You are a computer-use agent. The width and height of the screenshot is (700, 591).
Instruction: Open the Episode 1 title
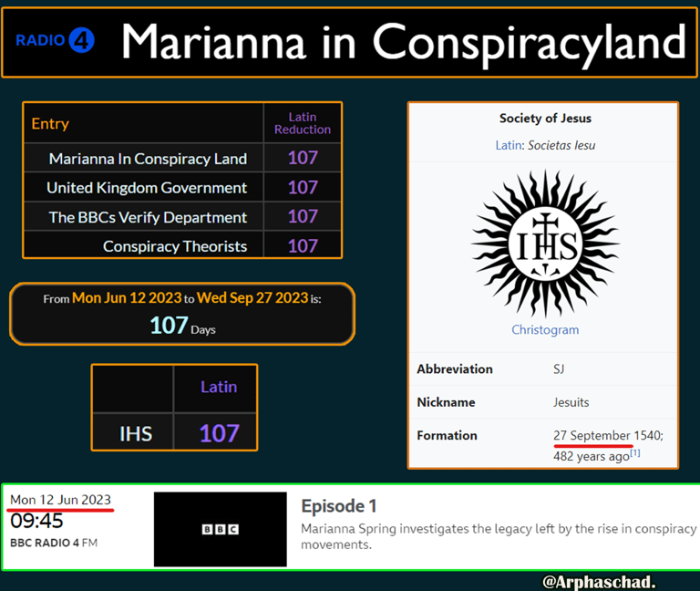coord(339,506)
